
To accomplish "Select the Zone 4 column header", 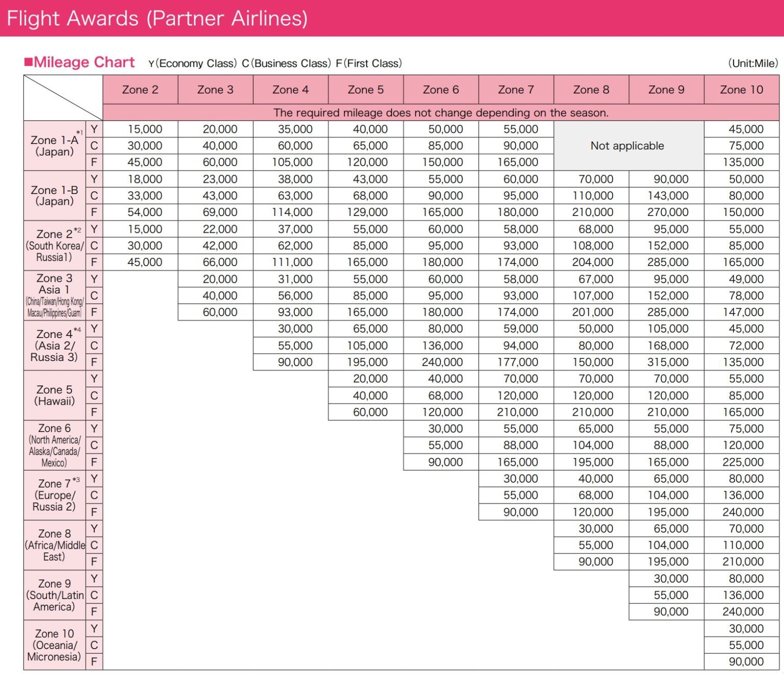I will click(x=291, y=90).
